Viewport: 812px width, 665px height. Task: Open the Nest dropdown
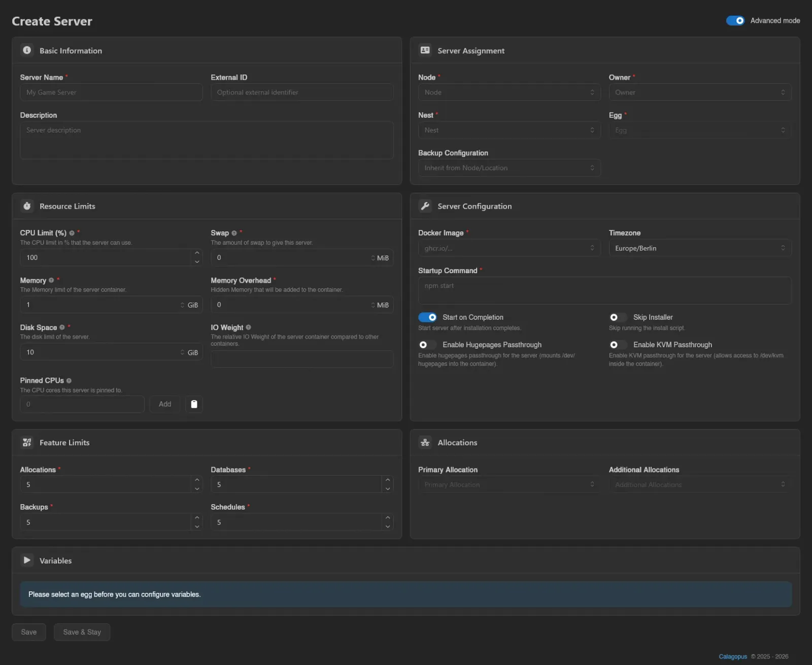509,130
